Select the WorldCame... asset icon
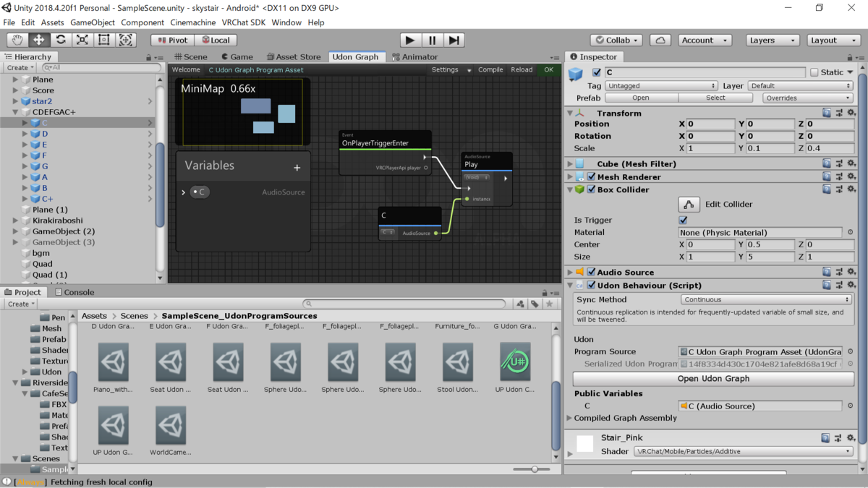The image size is (868, 488). point(171,425)
